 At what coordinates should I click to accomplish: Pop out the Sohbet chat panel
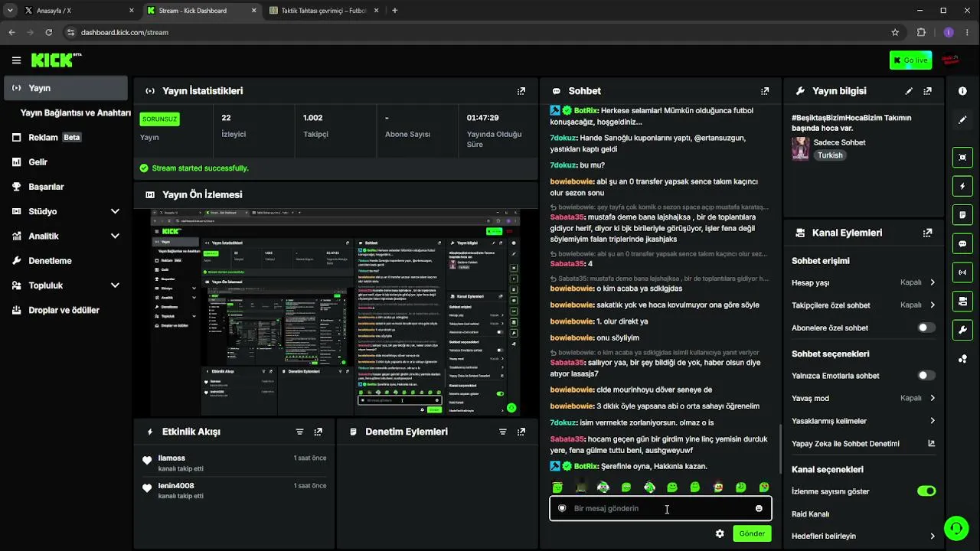(764, 91)
